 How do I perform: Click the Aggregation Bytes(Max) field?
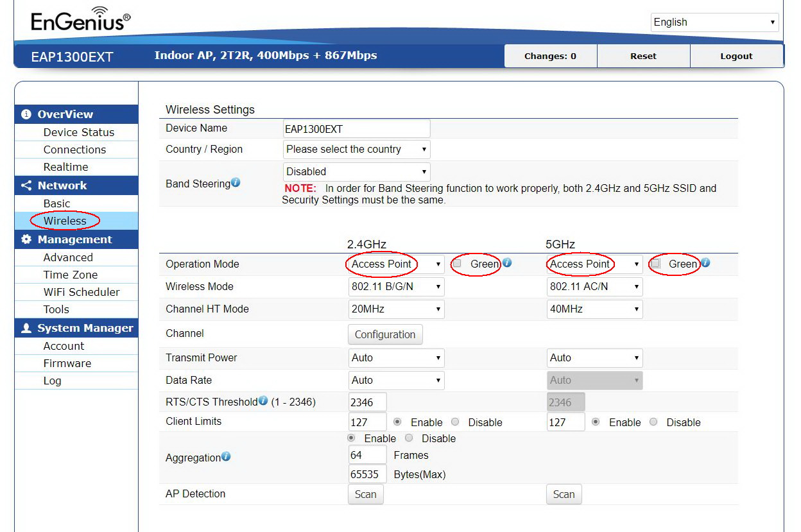coord(368,475)
